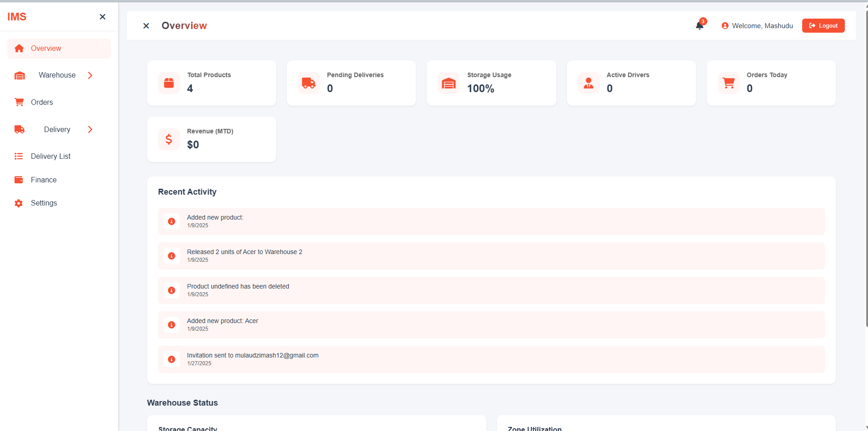Click the Recent Activity heading
The image size is (868, 431).
pyautogui.click(x=187, y=192)
